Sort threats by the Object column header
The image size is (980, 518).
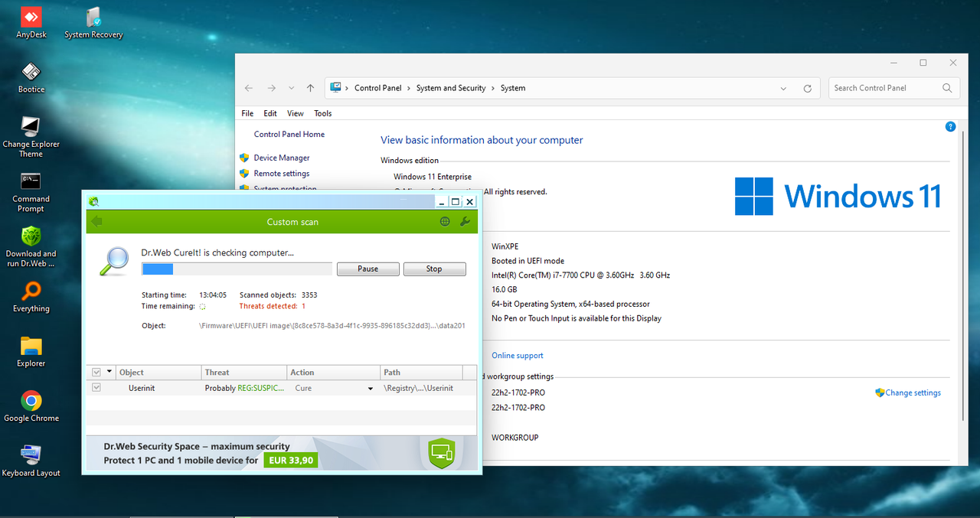159,373
